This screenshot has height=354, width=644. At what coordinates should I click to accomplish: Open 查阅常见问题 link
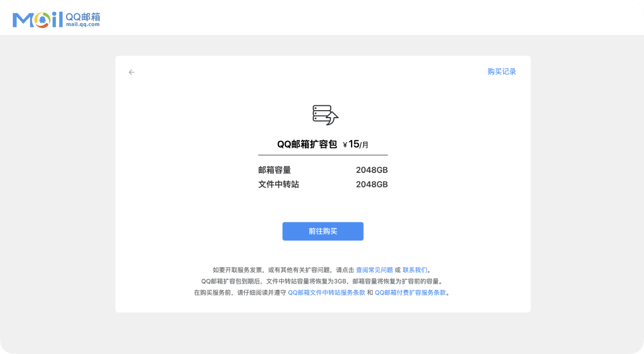[375, 270]
